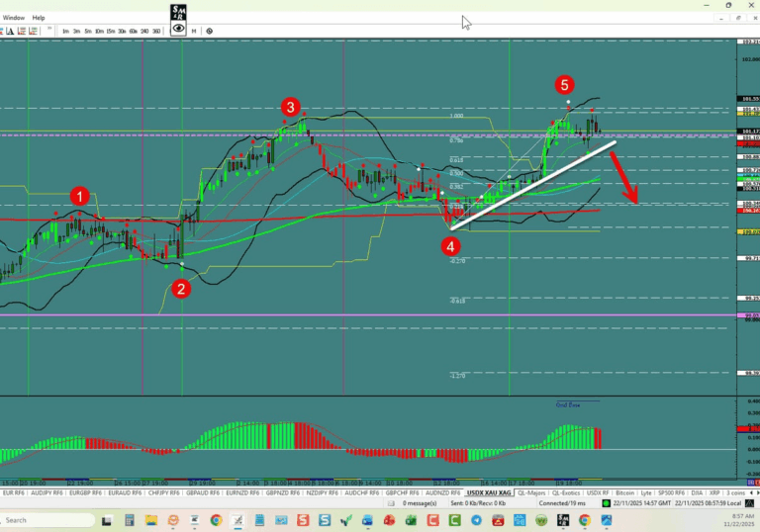The height and width of the screenshot is (532, 760).
Task: Open the SM&R app icon on taskbar
Action: click(563, 521)
